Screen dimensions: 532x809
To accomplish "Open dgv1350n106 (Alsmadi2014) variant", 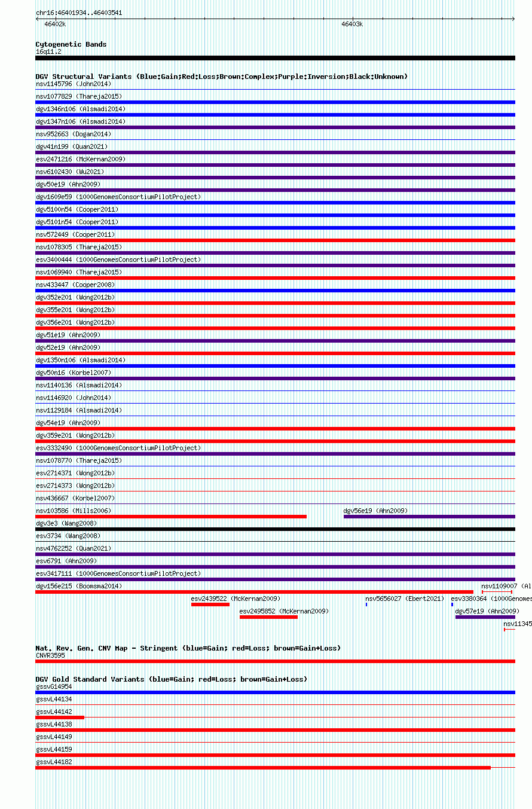I will click(x=81, y=360).
